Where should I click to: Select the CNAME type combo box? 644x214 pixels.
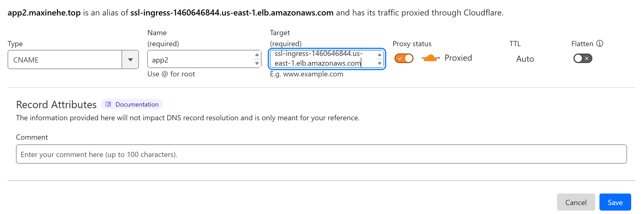point(65,60)
